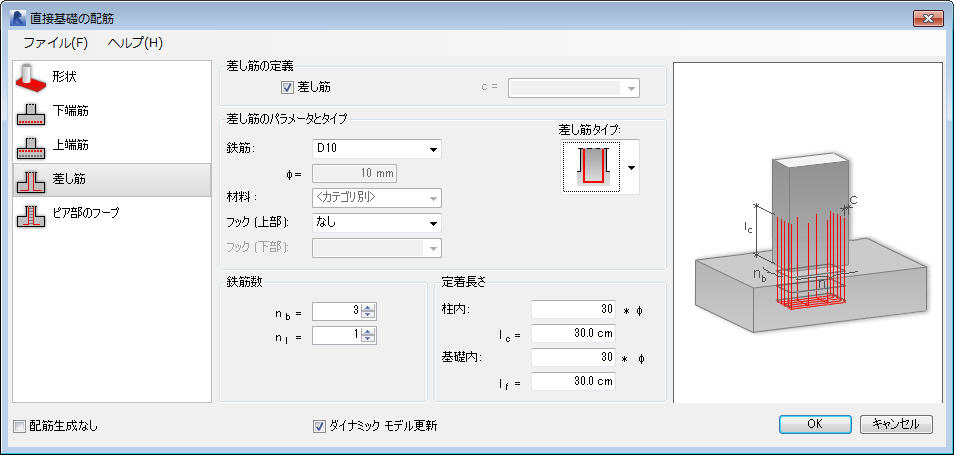Image resolution: width=954 pixels, height=455 pixels.
Task: Open the 鉄筋 D10 dropdown
Action: coord(377,148)
